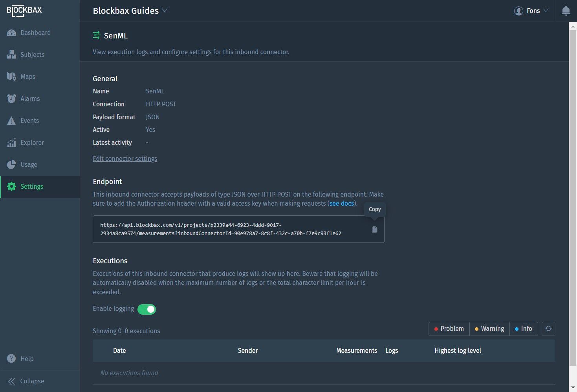
Task: Click the notification bell icon
Action: tap(566, 11)
